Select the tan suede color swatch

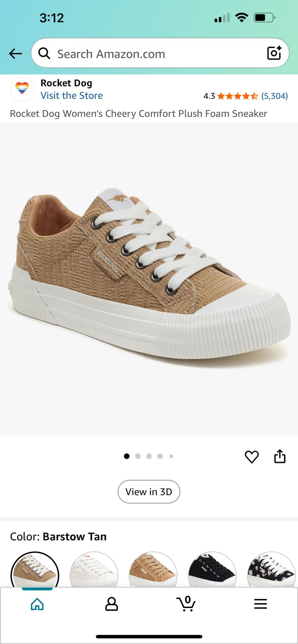coord(153,570)
